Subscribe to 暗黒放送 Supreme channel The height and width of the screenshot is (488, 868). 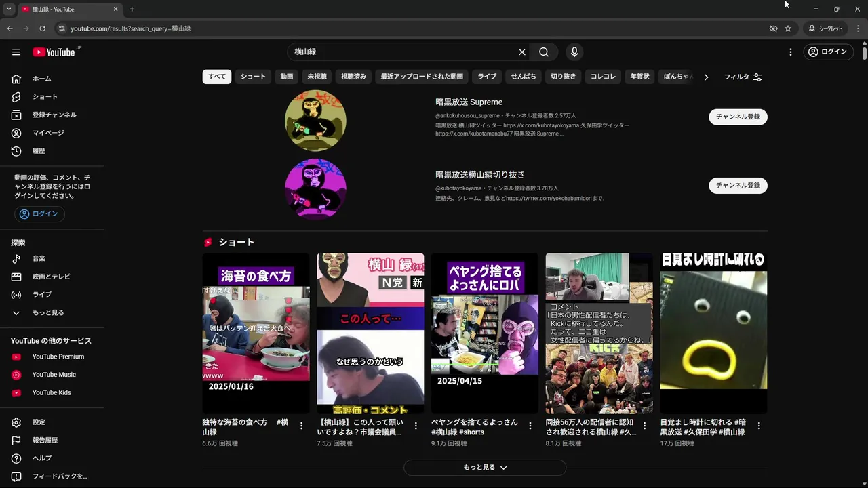738,117
